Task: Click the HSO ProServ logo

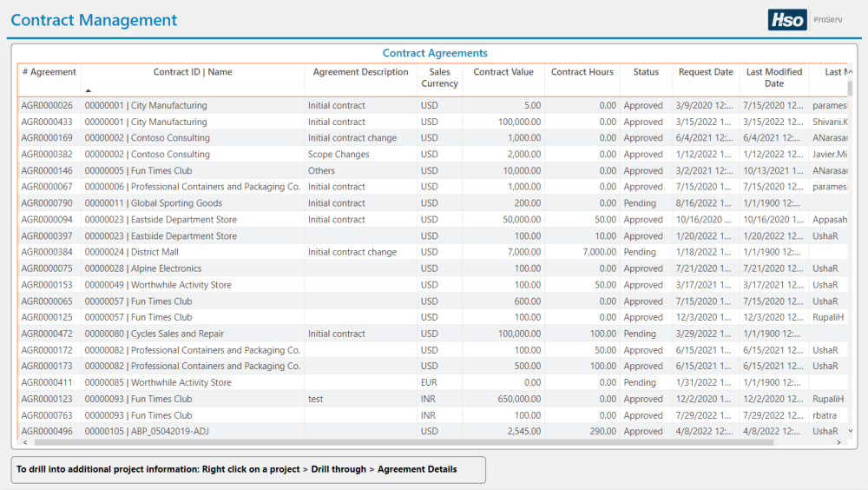Action: pos(806,20)
